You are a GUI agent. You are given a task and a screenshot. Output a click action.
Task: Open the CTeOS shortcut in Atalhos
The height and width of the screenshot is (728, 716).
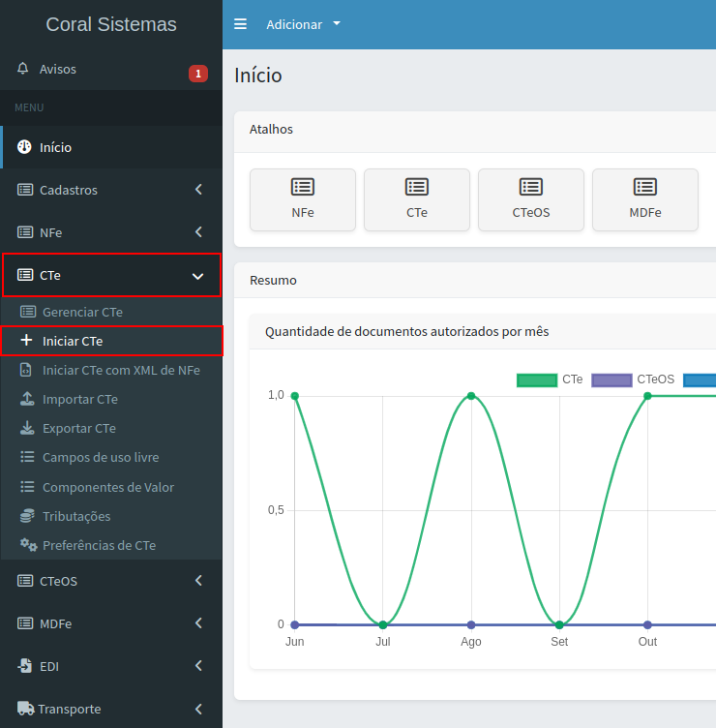pos(531,199)
